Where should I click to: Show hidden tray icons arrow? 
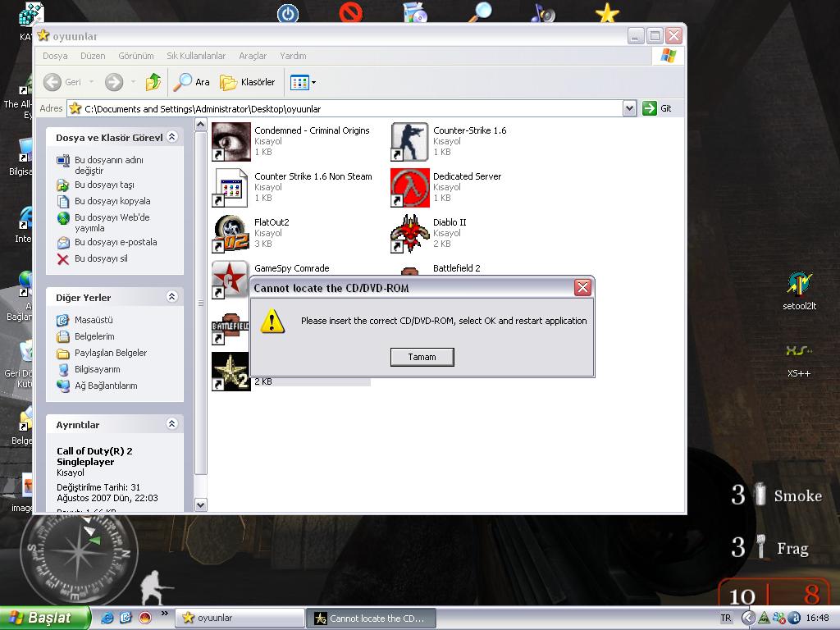click(748, 619)
